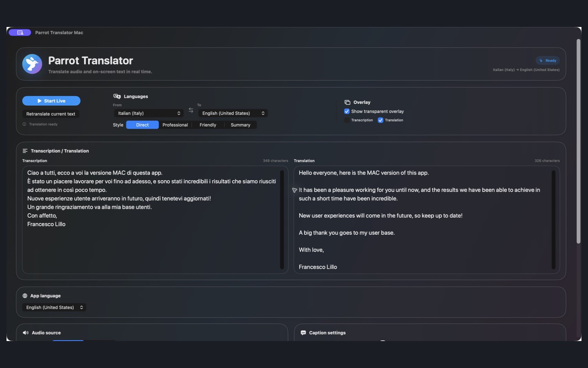The image size is (588, 368).
Task: Expand the App language dropdown
Action: coord(54,307)
